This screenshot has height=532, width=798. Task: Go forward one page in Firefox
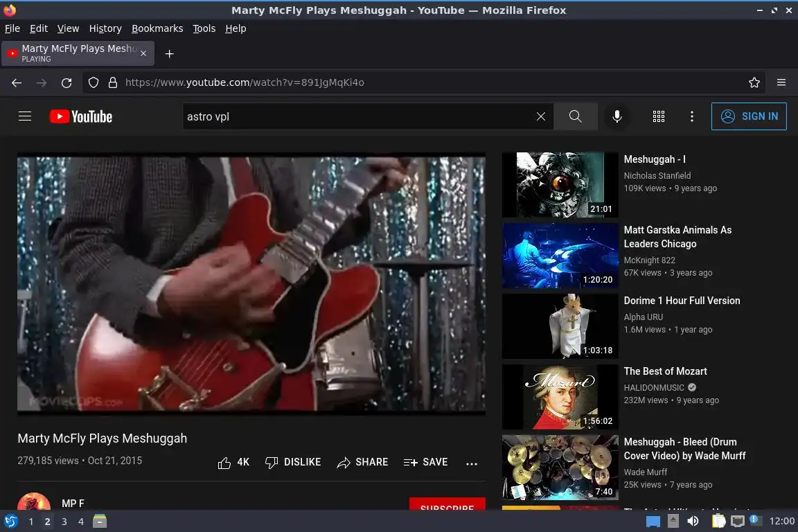pos(42,82)
